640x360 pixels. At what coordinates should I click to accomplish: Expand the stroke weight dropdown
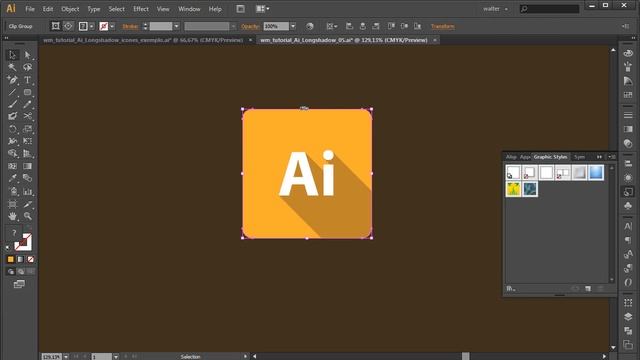tap(176, 26)
